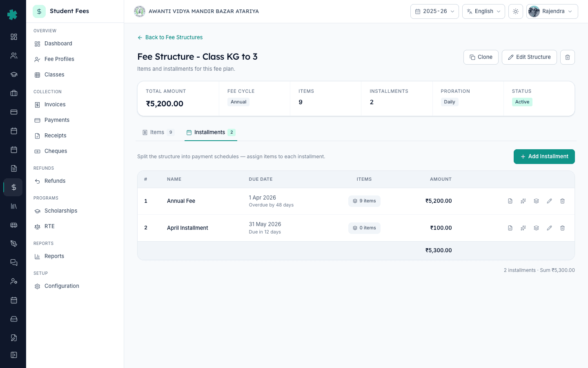
Task: Open the library books icon in the dark rail
Action: point(14,206)
